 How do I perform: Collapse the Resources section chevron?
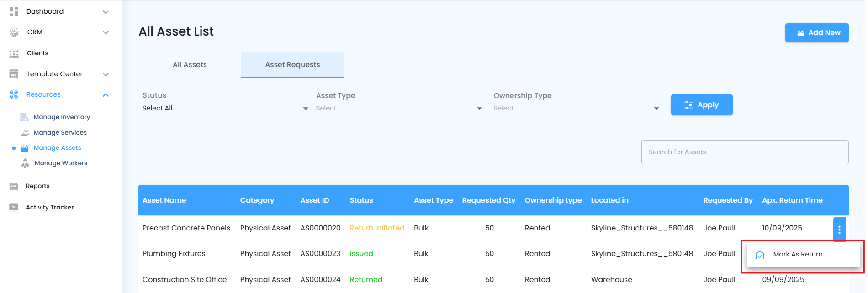106,95
